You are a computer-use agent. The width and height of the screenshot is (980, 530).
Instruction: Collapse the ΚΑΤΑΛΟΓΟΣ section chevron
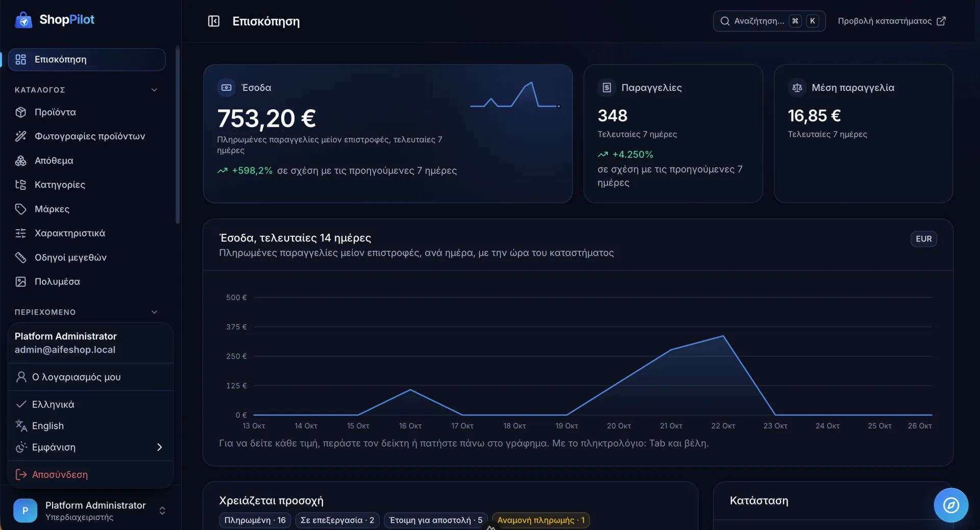[x=154, y=90]
